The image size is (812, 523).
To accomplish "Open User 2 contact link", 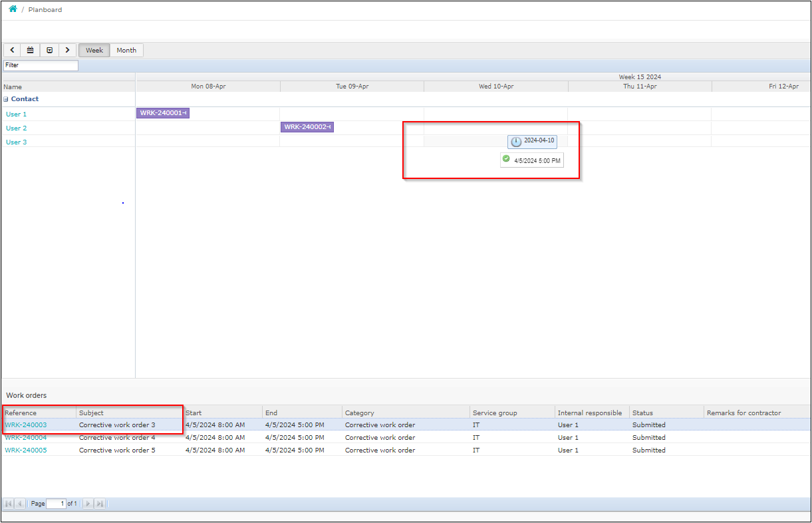I will (17, 128).
